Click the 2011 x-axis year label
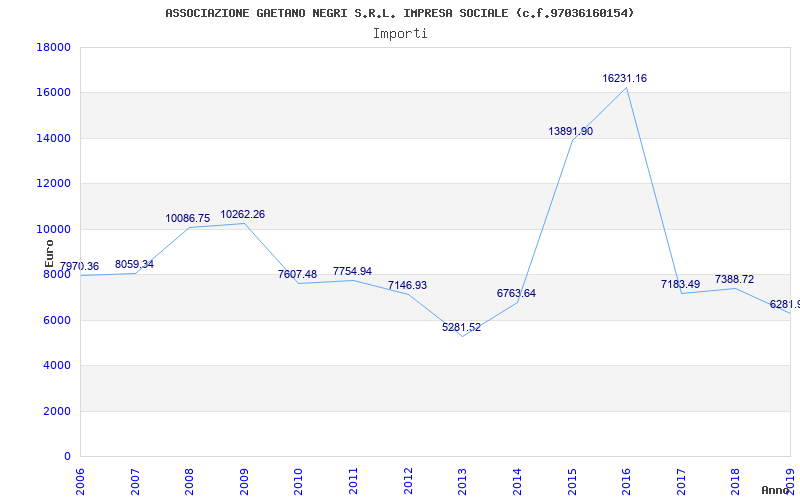800x500 pixels. [x=354, y=481]
